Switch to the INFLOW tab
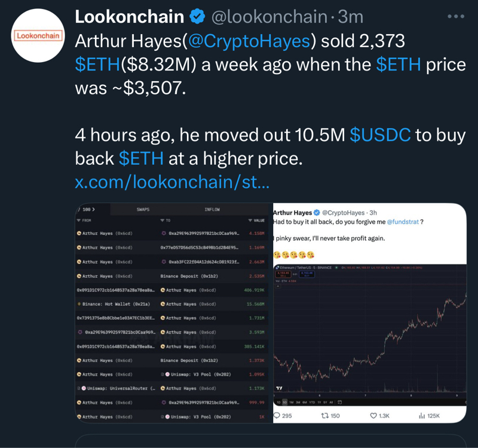The image size is (478, 448). click(x=212, y=210)
